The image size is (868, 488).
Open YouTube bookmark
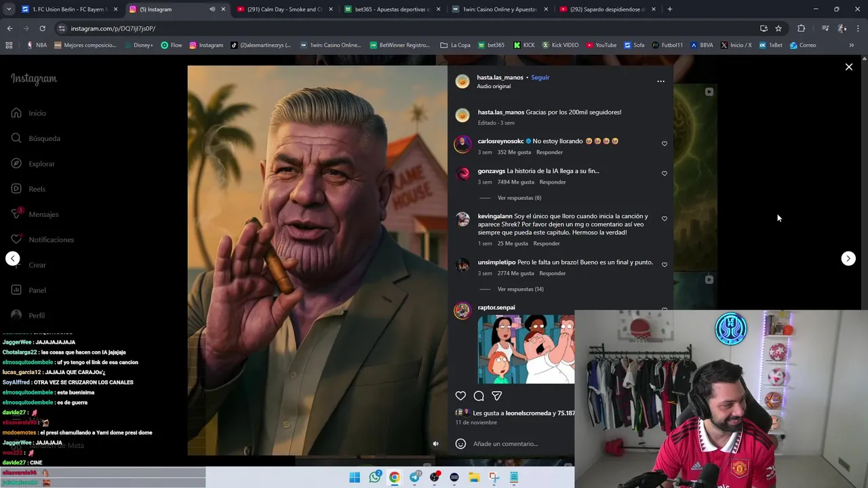(601, 45)
